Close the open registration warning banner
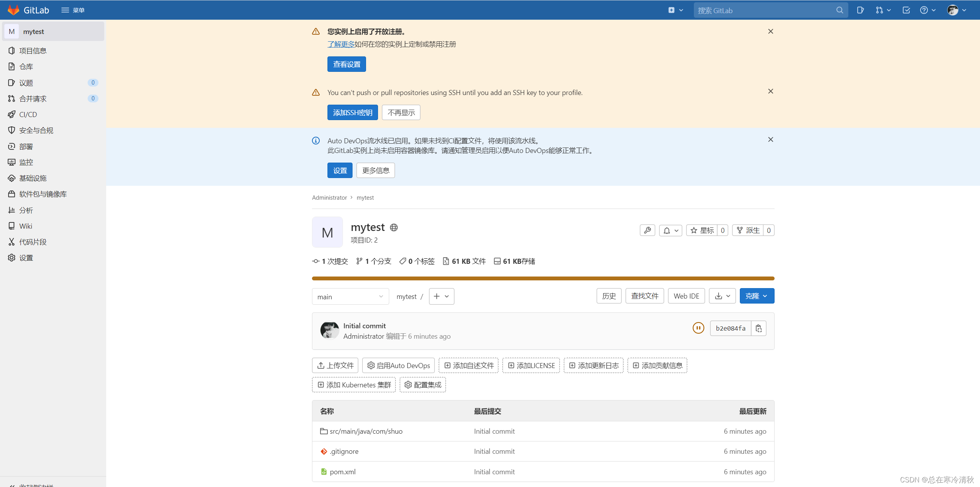The height and width of the screenshot is (487, 980). click(770, 31)
